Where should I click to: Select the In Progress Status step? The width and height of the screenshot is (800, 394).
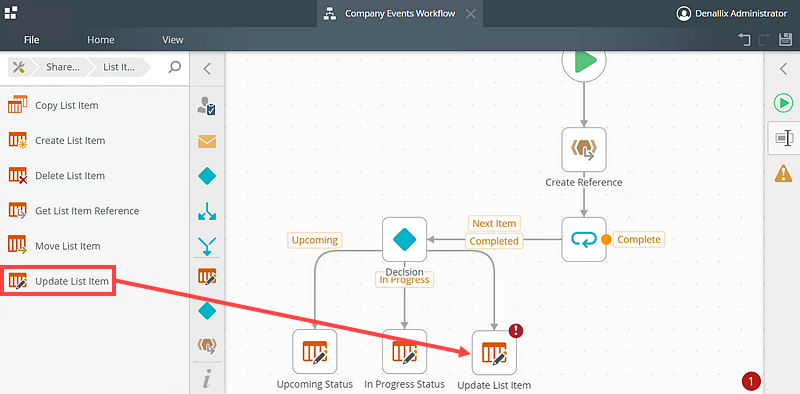404,351
